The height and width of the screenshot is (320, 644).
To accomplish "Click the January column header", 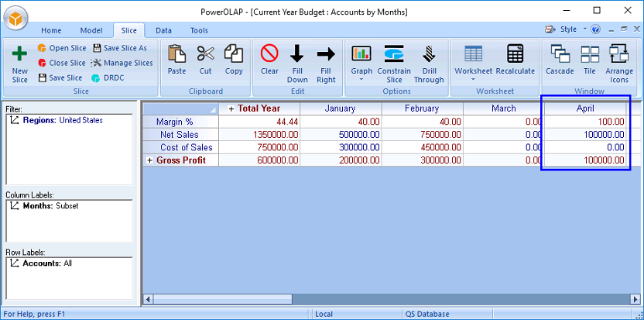I will (x=341, y=108).
